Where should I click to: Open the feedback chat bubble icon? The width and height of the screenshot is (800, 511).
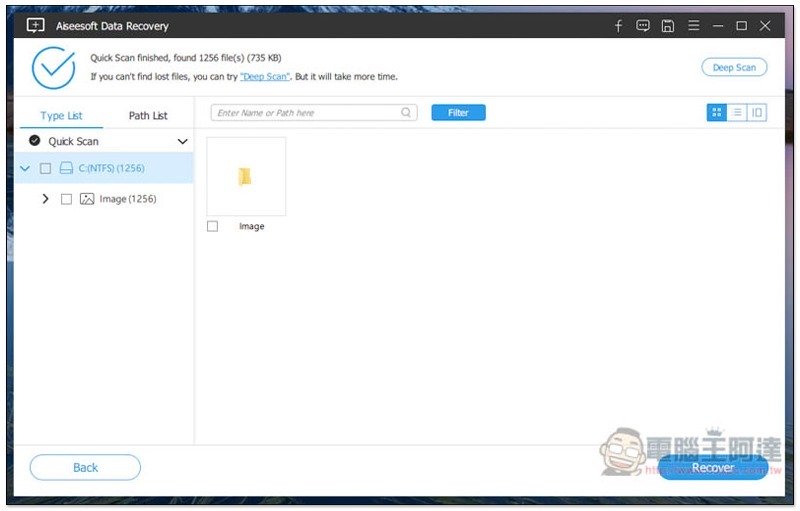click(x=643, y=25)
